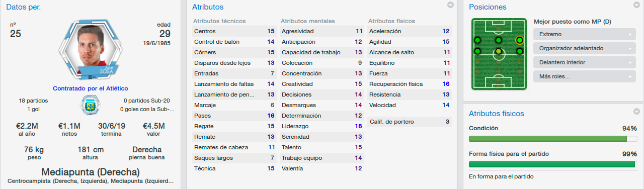Screen dimensions: 644x189
Task: Collapse the Atributos panel via its arrow
Action: (x=450, y=5)
